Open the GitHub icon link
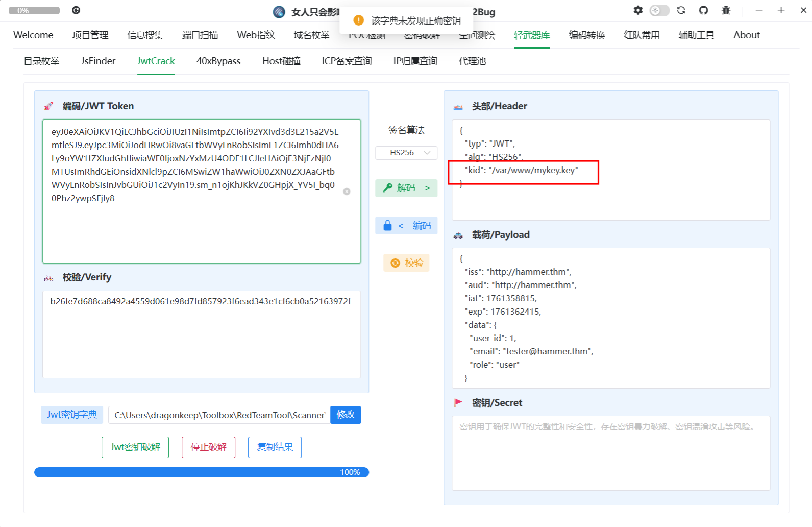The image size is (812, 527). 703,10
